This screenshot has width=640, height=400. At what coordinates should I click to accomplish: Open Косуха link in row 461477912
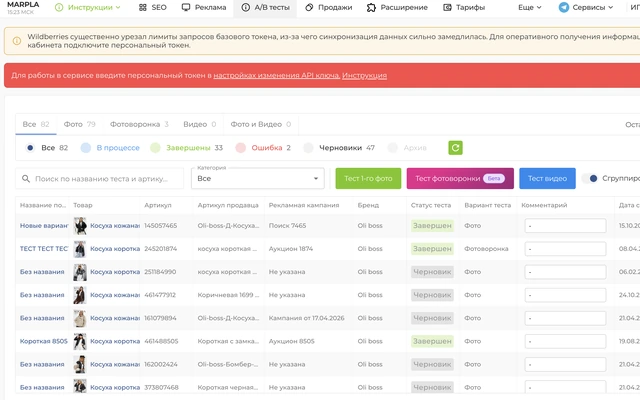tap(115, 295)
